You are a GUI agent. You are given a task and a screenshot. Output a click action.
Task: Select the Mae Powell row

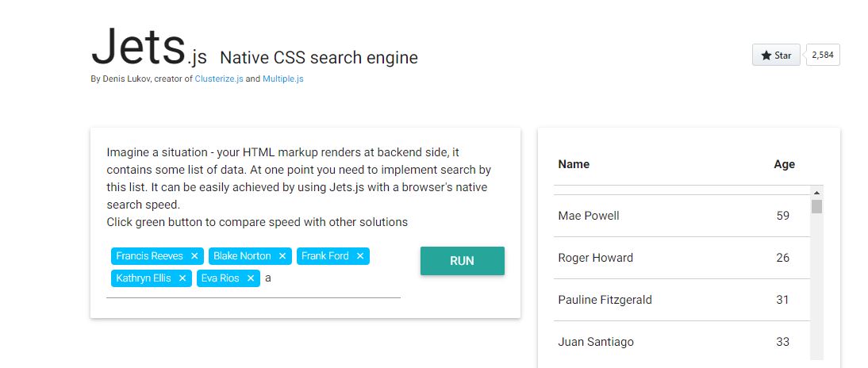682,216
